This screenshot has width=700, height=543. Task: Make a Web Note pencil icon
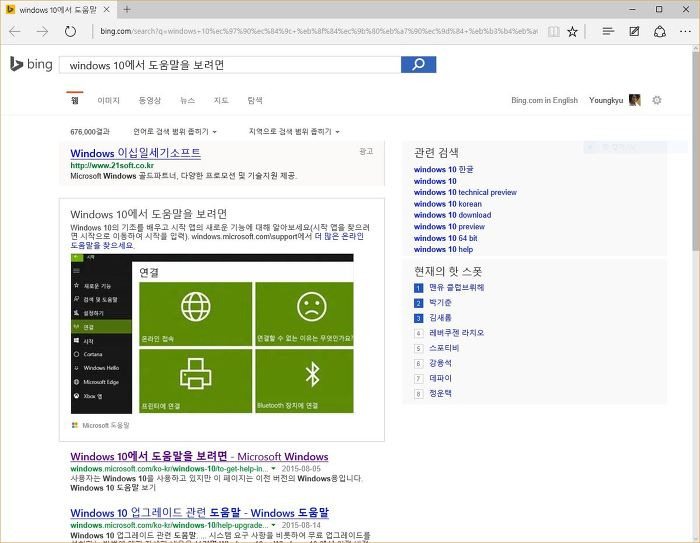pos(634,31)
